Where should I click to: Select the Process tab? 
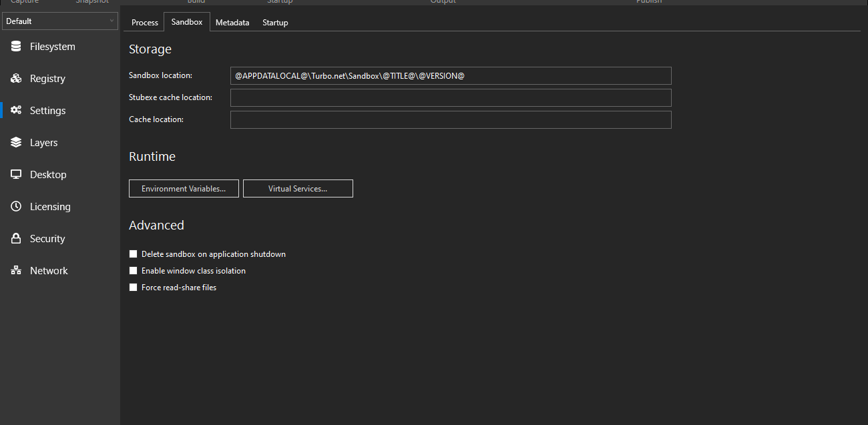144,22
